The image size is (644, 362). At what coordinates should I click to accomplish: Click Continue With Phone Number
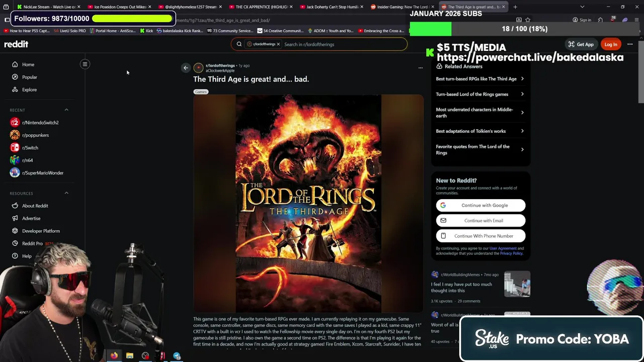480,236
